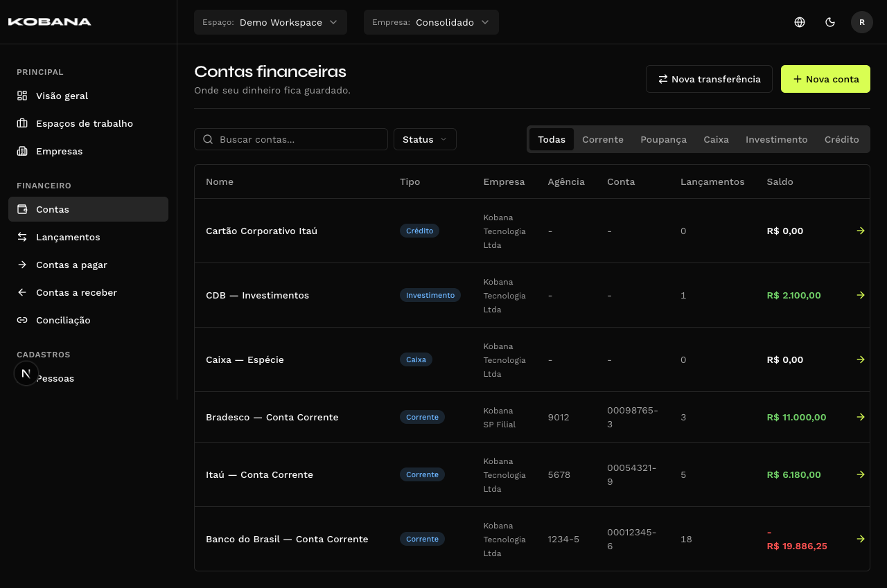Viewport: 887px width, 588px height.
Task: Switch to the Crédito tab
Action: pyautogui.click(x=841, y=139)
